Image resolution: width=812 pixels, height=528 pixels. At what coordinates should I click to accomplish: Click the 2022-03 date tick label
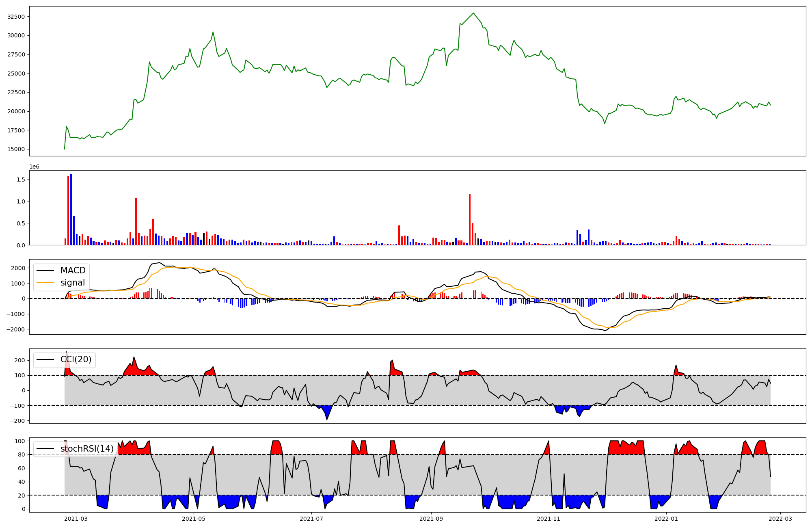click(x=780, y=519)
